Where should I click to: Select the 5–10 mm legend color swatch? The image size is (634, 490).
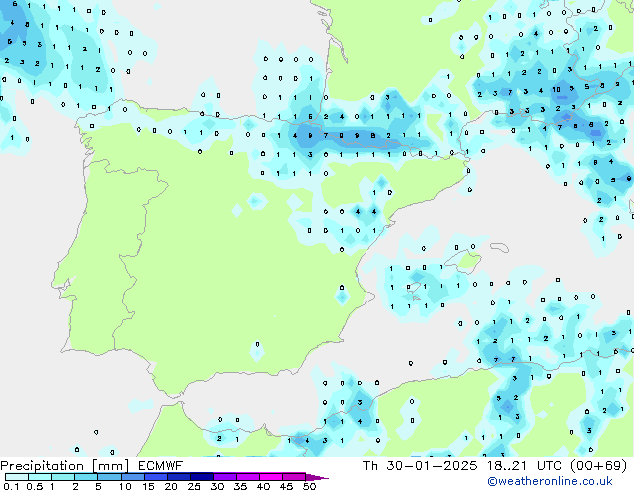click(x=109, y=477)
